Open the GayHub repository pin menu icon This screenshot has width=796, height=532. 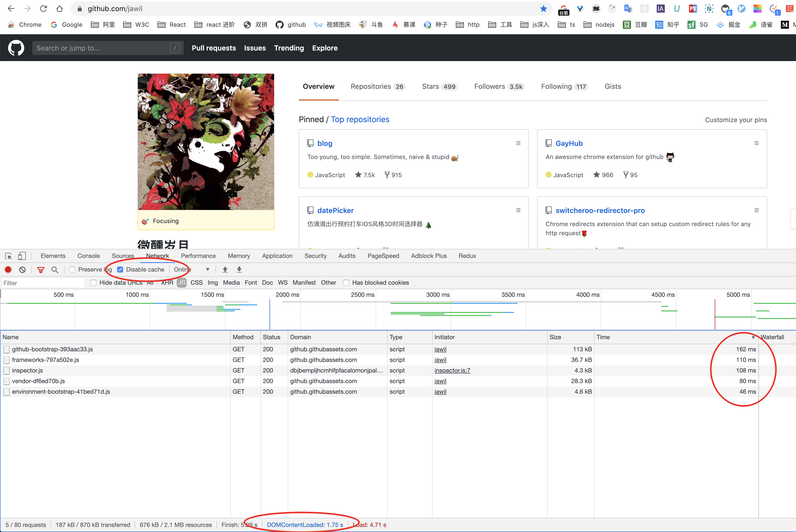tap(756, 143)
